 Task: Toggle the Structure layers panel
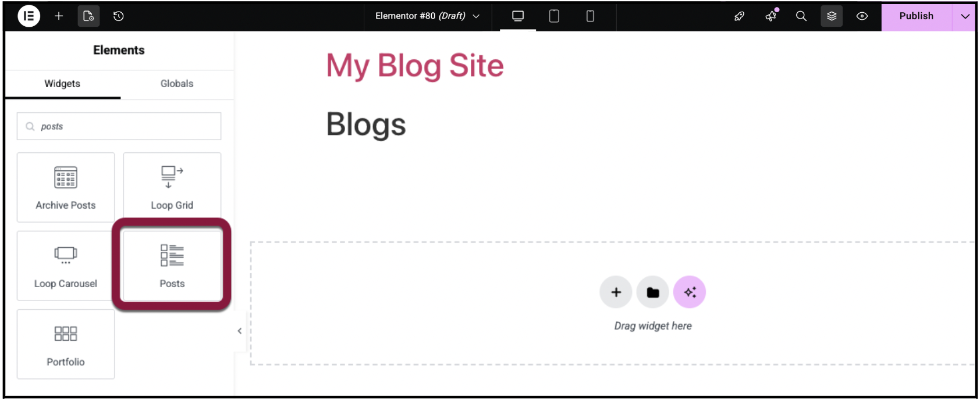pyautogui.click(x=832, y=16)
